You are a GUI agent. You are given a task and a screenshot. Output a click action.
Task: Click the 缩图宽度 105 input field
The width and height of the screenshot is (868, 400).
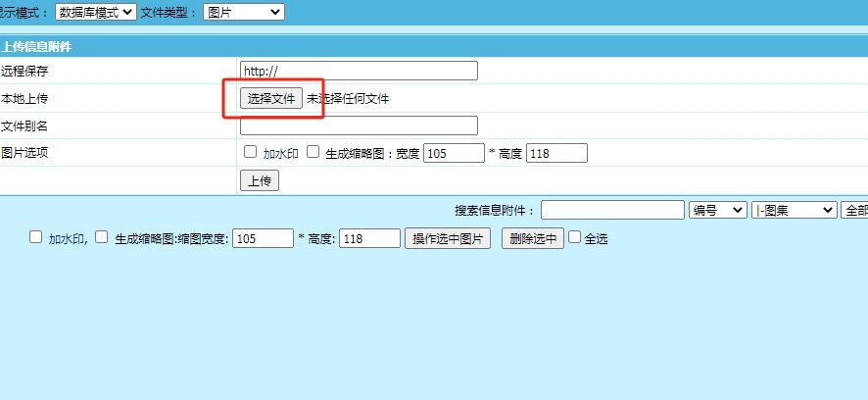pyautogui.click(x=263, y=238)
